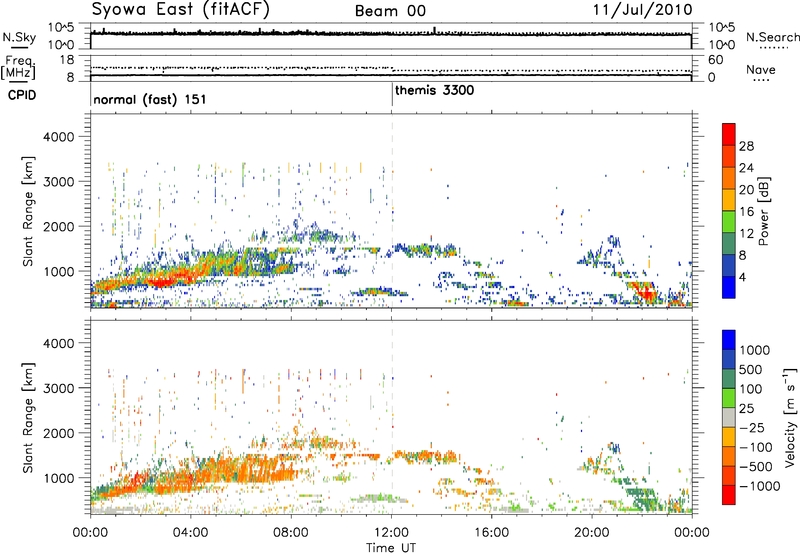Click the 'N.Search' legend label

click(772, 37)
